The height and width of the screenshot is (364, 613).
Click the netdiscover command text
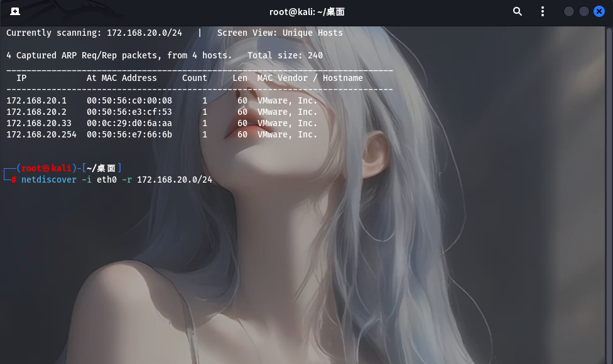[x=49, y=179]
